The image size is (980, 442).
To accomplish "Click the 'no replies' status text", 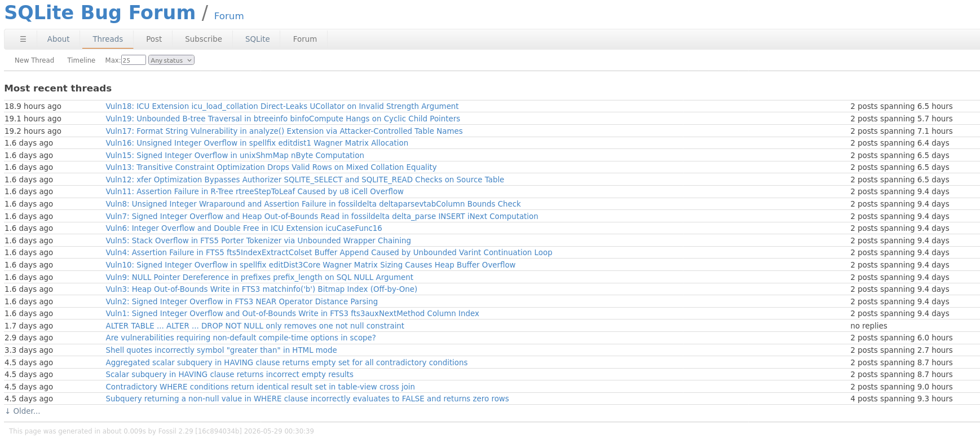I will [869, 326].
